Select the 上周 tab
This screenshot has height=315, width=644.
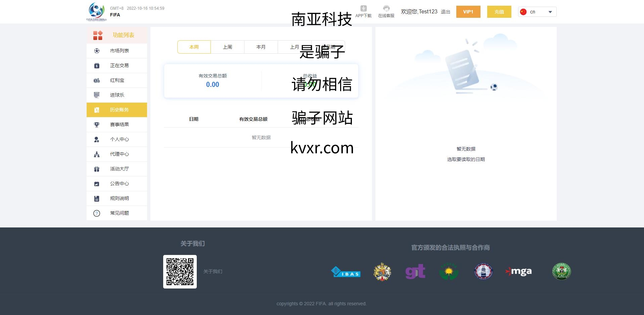(228, 47)
